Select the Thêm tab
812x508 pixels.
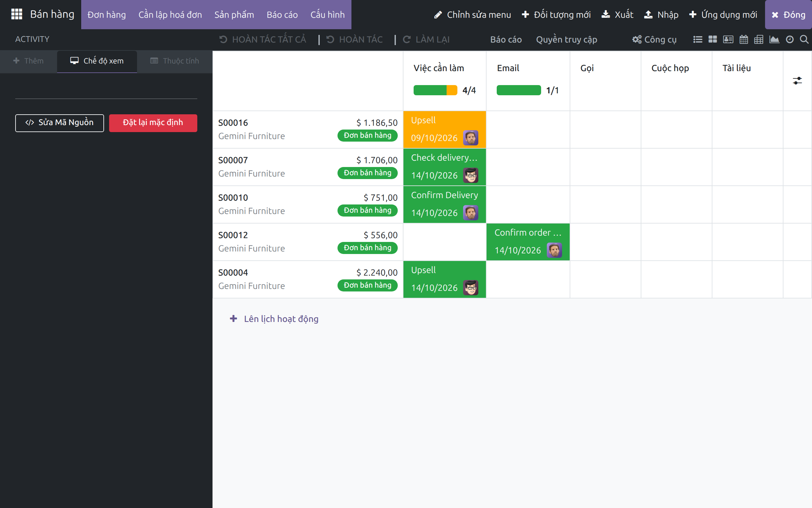pyautogui.click(x=29, y=61)
